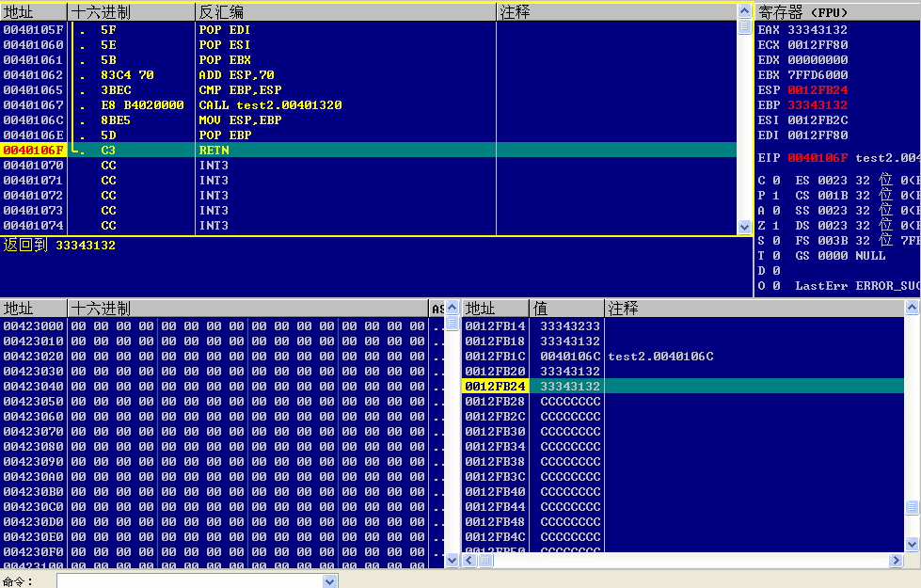Click scroll-up arrow of hex dump pane

point(452,308)
